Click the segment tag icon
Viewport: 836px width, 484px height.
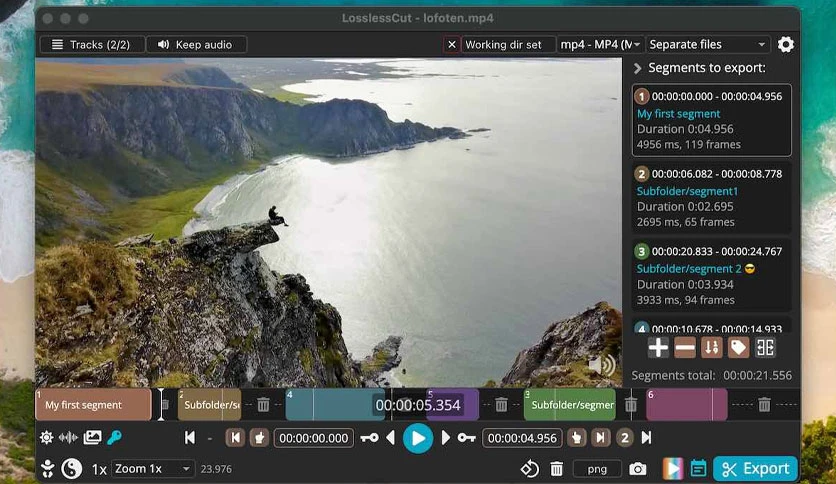[738, 348]
